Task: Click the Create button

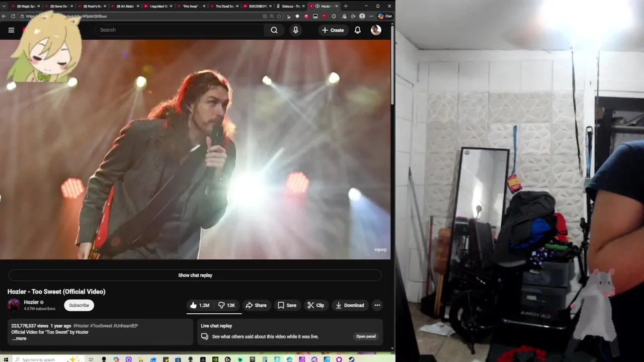Action: (333, 30)
